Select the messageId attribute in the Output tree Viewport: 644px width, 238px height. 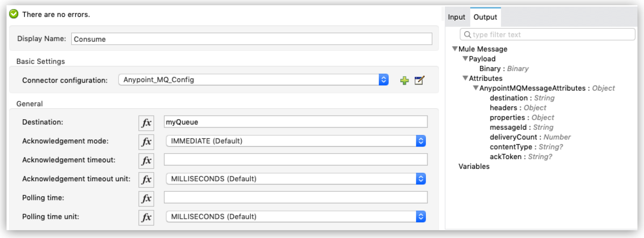pyautogui.click(x=508, y=127)
